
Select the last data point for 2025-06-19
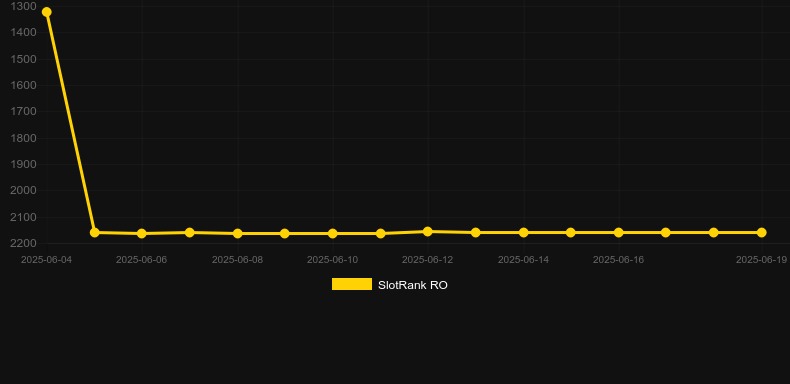(x=761, y=232)
